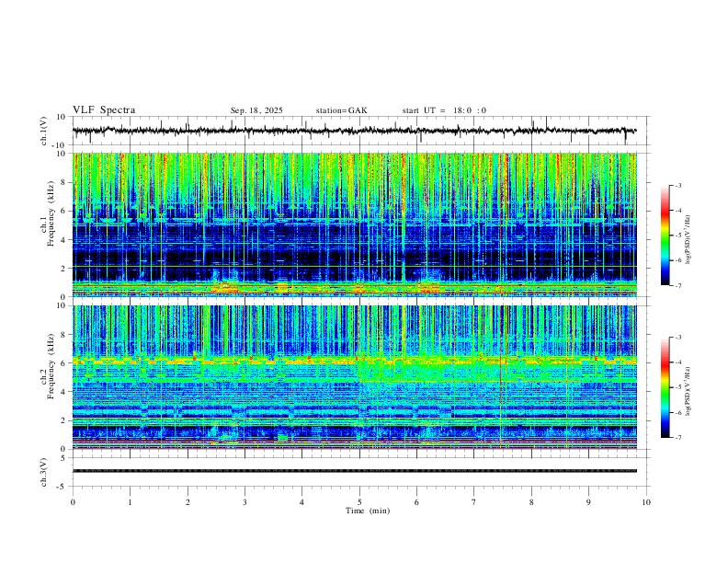The image size is (728, 563).
Task: Click the "10" tick on the time axis
Action: pos(646,502)
